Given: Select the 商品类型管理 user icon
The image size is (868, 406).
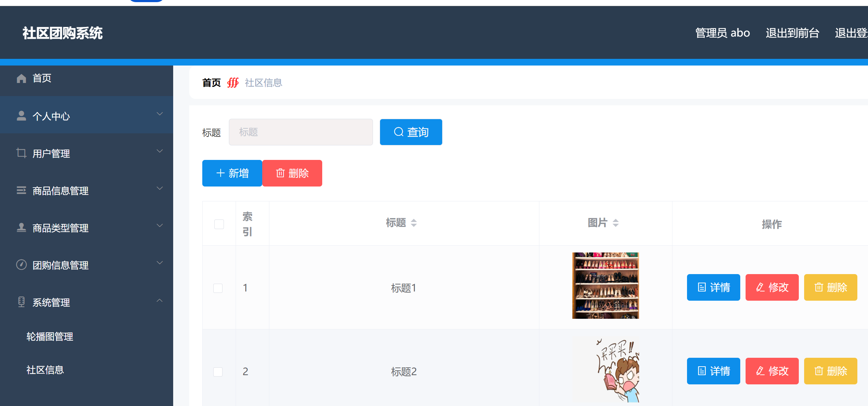Looking at the screenshot, I should [21, 228].
